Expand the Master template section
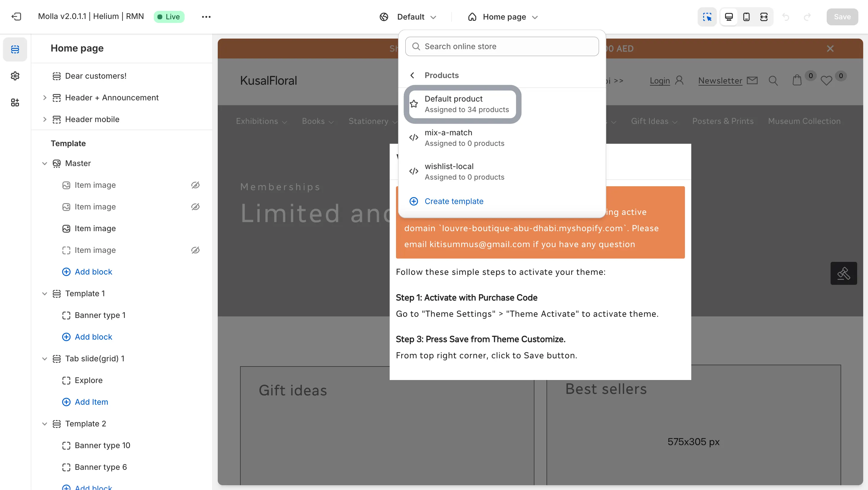The image size is (868, 490). (x=45, y=162)
